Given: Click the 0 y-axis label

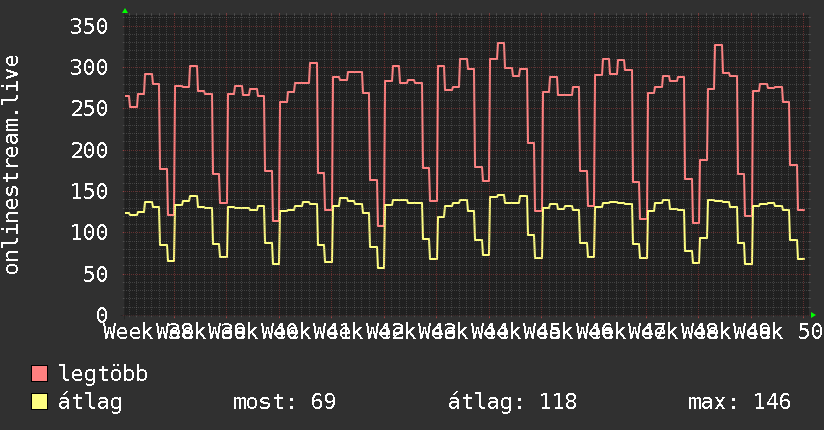Looking at the screenshot, I should [102, 315].
